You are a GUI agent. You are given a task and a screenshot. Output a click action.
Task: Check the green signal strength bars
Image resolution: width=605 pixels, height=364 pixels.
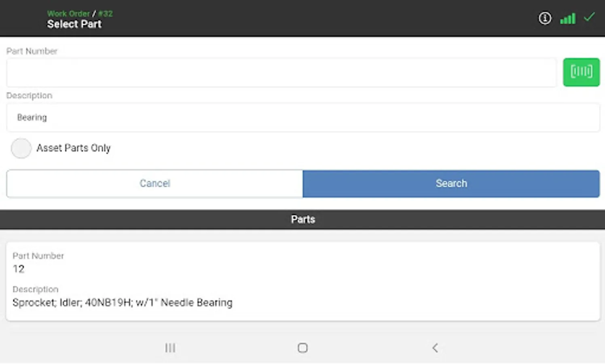pos(567,19)
